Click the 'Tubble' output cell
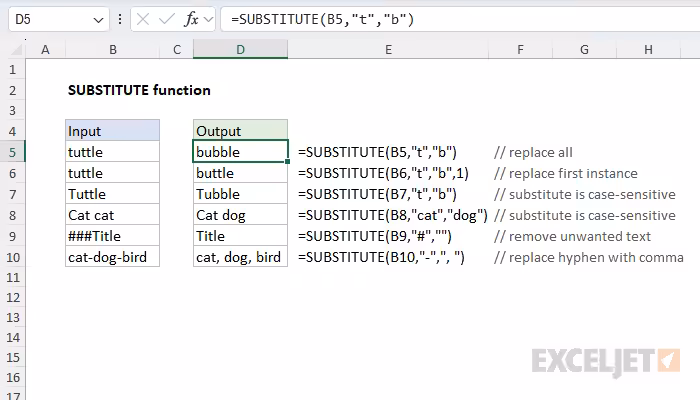This screenshot has height=400, width=700. (240, 194)
